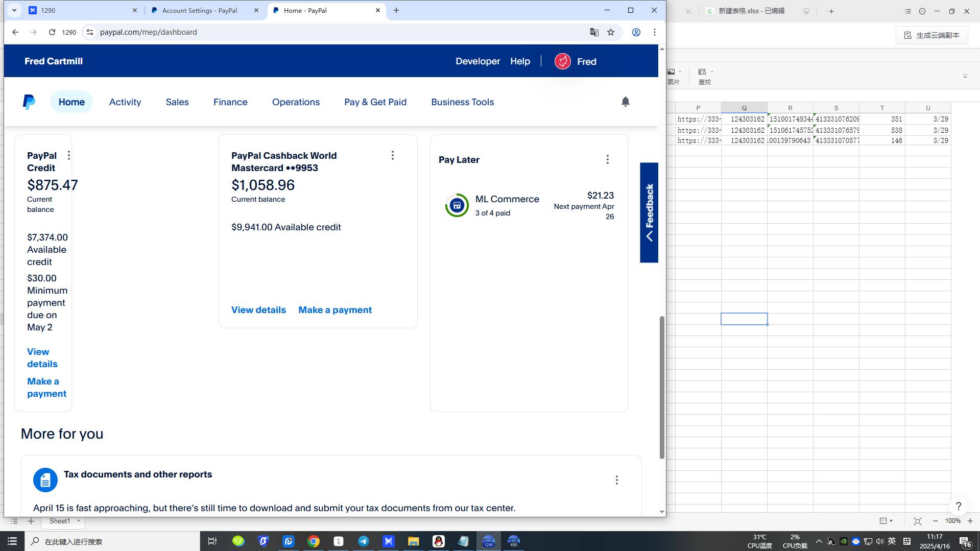Open PayPal Credit card options menu
The image size is (980, 551).
(x=69, y=155)
